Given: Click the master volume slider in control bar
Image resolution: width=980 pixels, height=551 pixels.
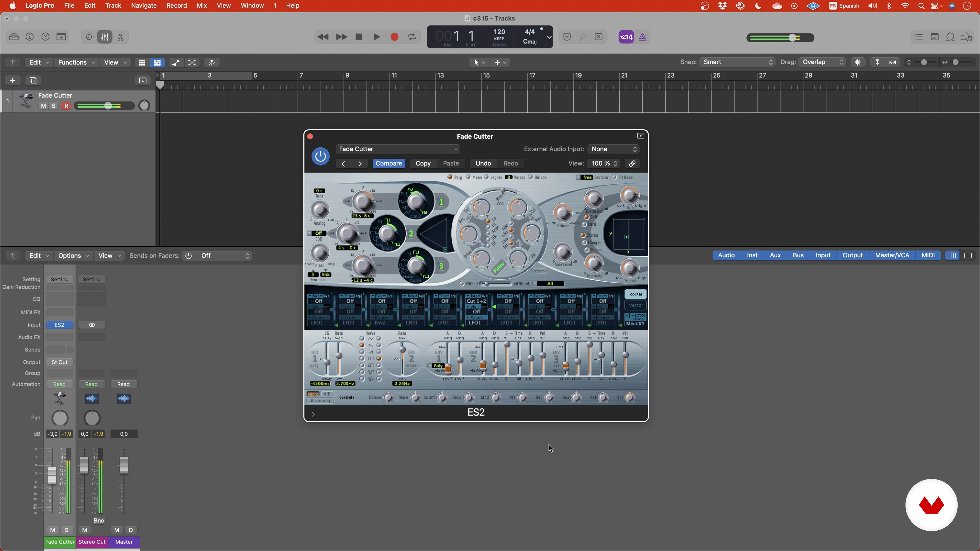Looking at the screenshot, I should click(x=780, y=38).
